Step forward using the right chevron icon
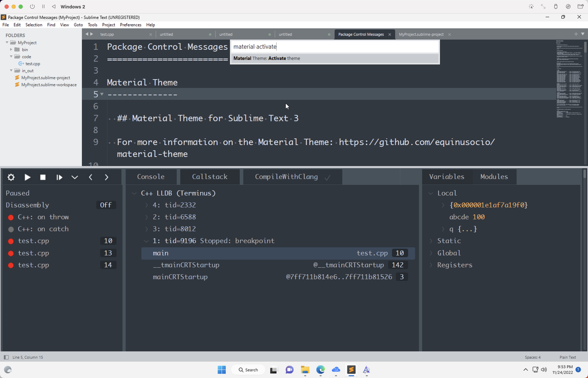 [x=107, y=177]
